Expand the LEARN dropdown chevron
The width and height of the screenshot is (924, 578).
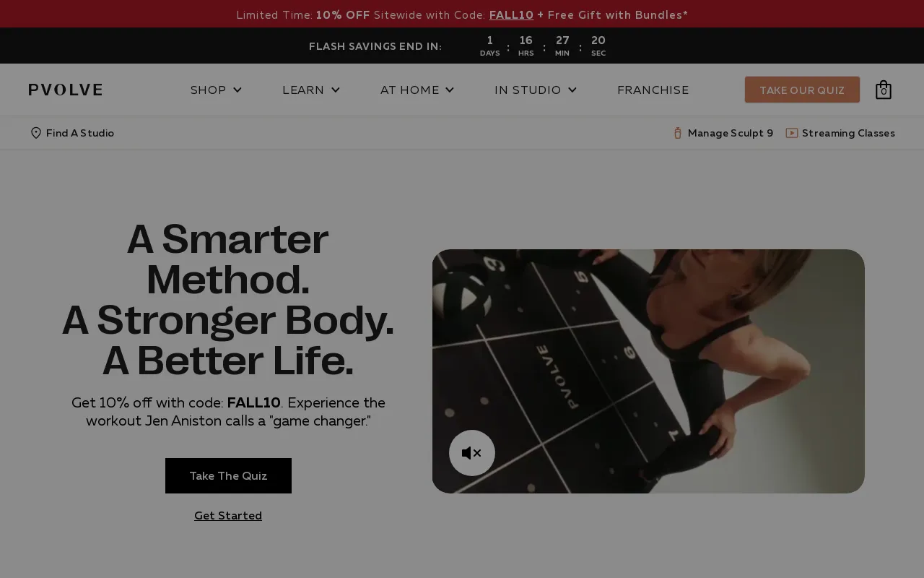(x=336, y=90)
